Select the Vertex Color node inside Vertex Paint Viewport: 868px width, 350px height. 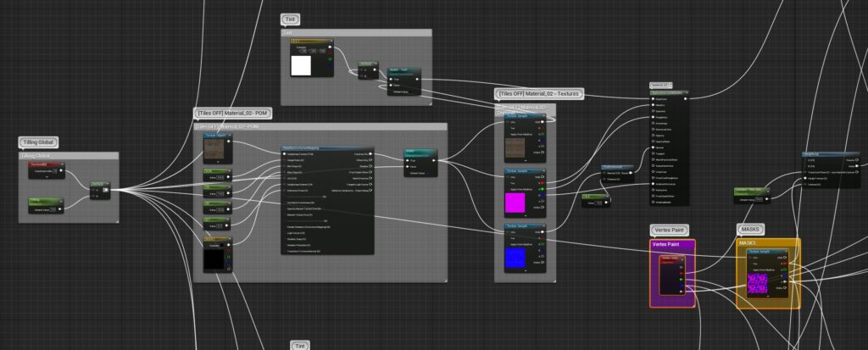tap(670, 258)
